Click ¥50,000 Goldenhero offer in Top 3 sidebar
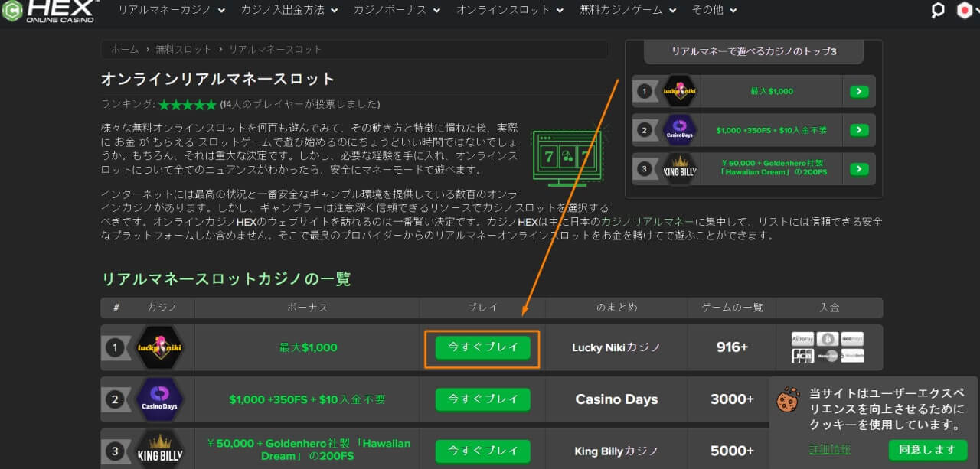The height and width of the screenshot is (469, 980). (772, 169)
